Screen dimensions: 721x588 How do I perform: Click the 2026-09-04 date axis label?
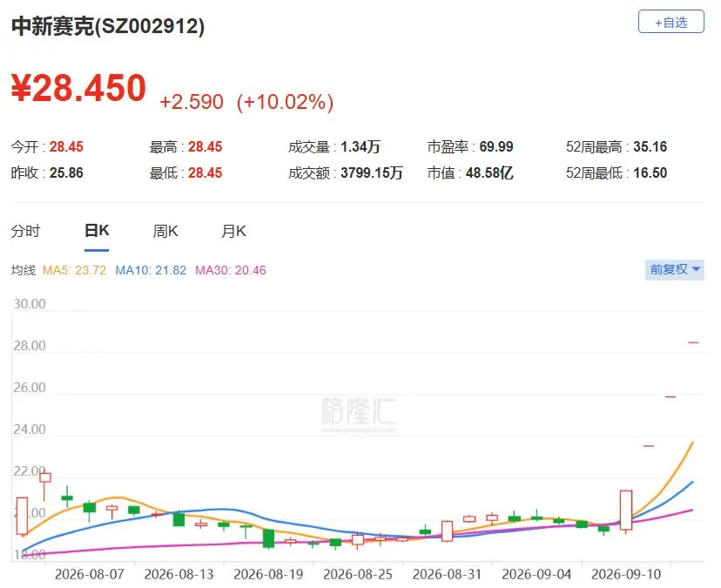[x=536, y=574]
